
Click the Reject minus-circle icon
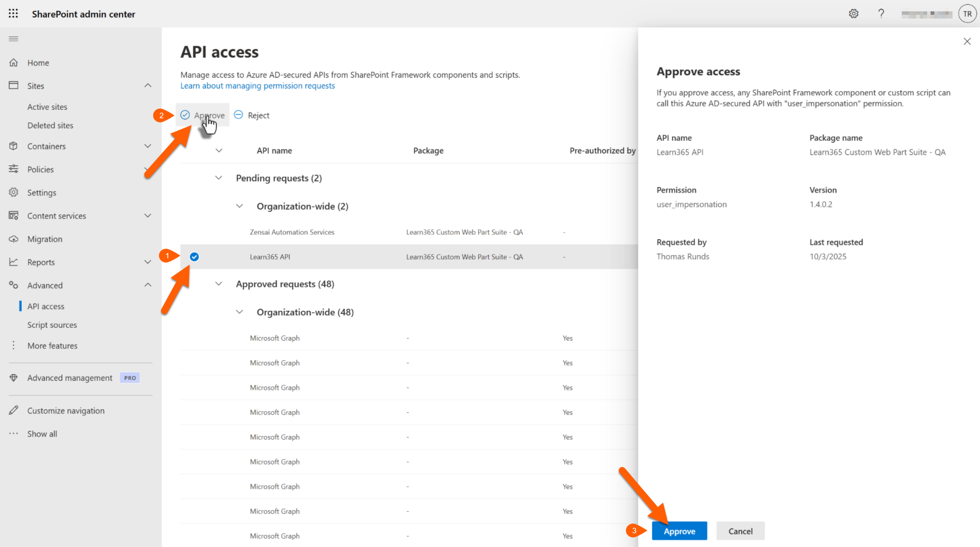point(238,114)
